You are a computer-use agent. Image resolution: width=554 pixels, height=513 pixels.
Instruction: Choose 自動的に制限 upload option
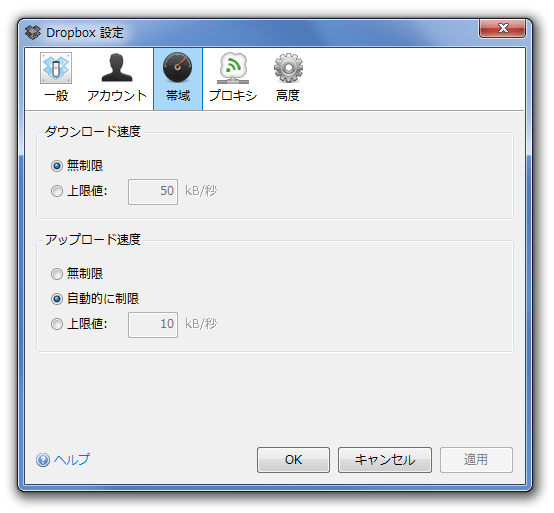(57, 299)
